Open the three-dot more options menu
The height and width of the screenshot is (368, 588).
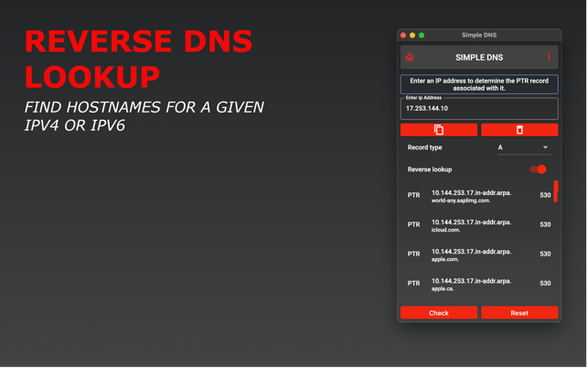click(549, 58)
